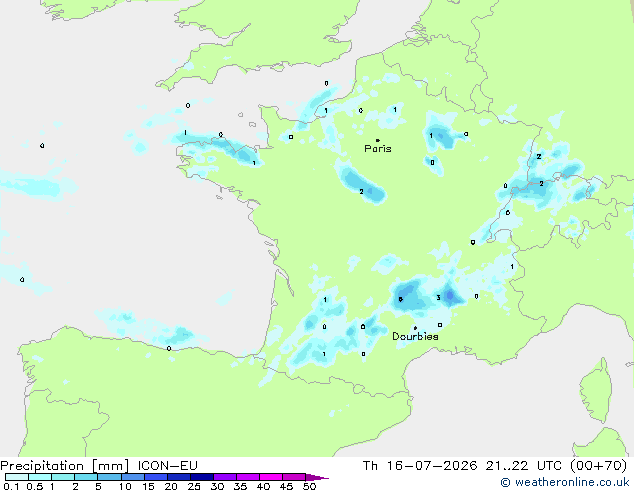Pick the 35–40 mm legend swatch
This screenshot has height=490, width=634.
[248, 477]
